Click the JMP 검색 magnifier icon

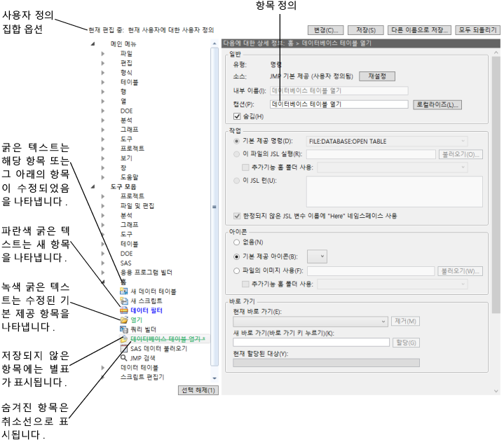click(x=124, y=358)
